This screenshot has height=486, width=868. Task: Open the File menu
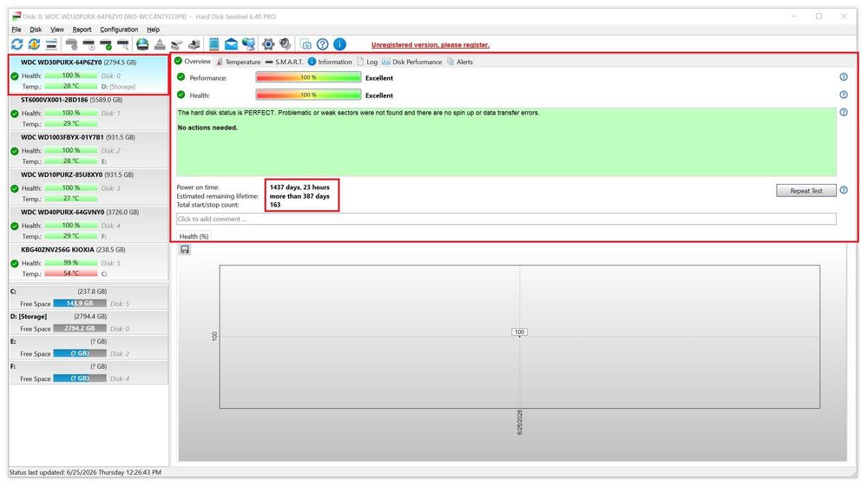pyautogui.click(x=16, y=30)
